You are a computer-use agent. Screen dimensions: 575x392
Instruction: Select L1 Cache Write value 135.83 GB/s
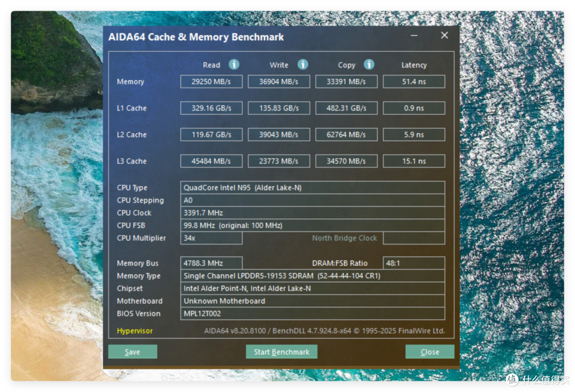point(278,108)
